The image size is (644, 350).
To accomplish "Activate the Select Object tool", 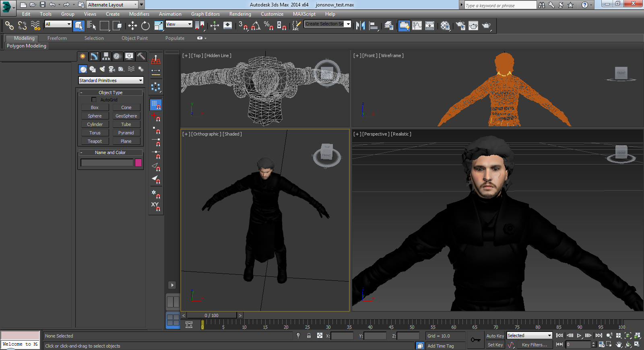I will [79, 26].
